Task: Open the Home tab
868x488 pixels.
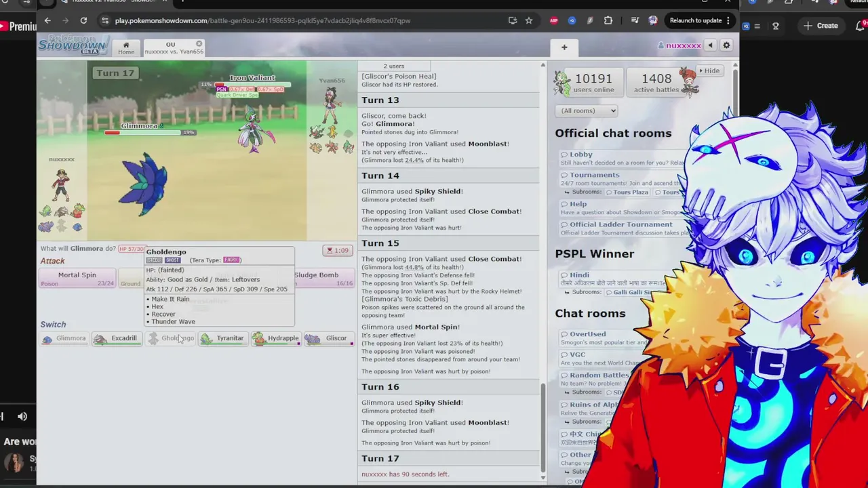Action: pyautogui.click(x=126, y=47)
